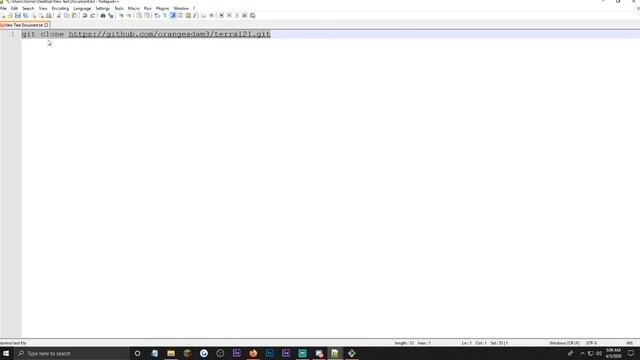Open the Macro menu
This screenshot has width=640, height=360.
click(133, 8)
